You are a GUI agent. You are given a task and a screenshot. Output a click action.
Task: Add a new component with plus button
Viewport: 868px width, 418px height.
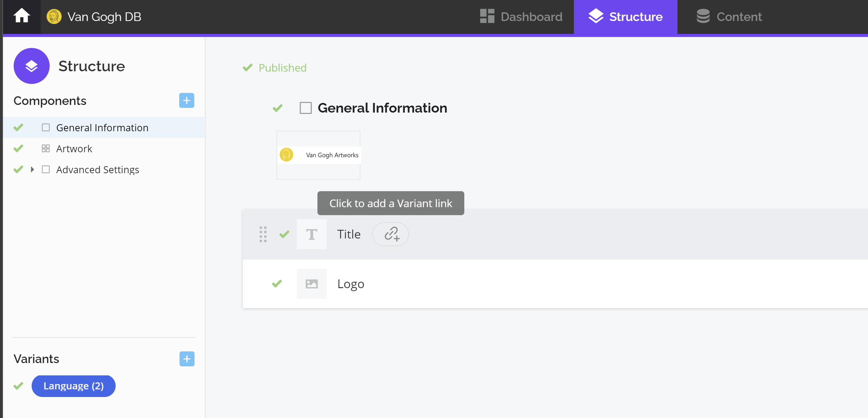click(x=186, y=100)
